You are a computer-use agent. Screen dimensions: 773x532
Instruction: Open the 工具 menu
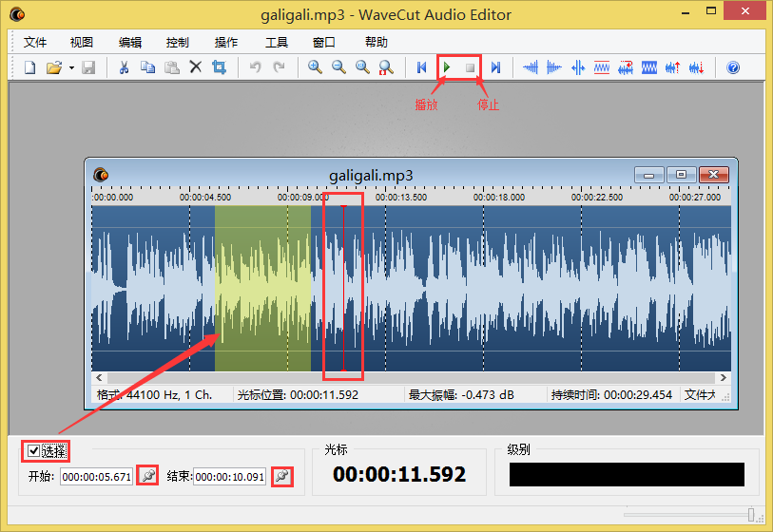click(276, 43)
